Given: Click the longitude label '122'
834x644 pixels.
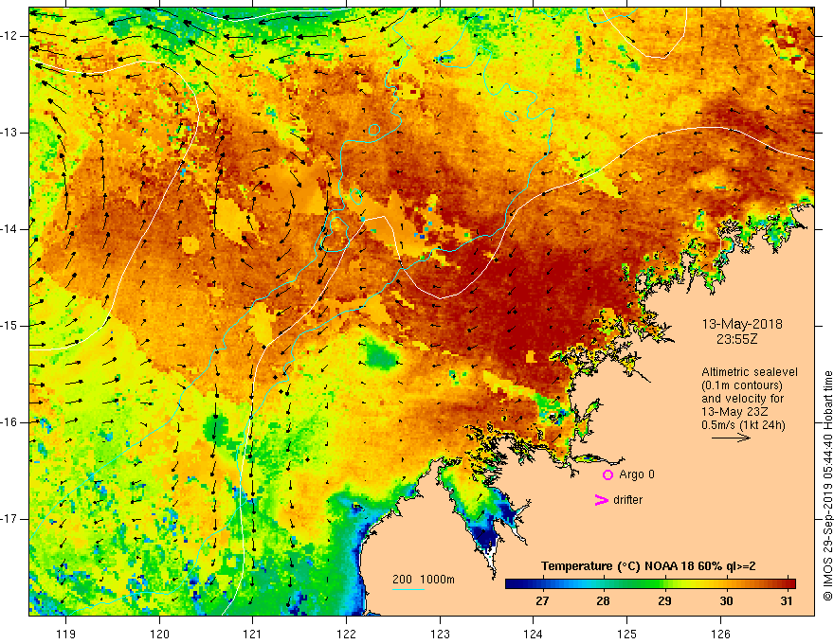Looking at the screenshot, I should [346, 634].
